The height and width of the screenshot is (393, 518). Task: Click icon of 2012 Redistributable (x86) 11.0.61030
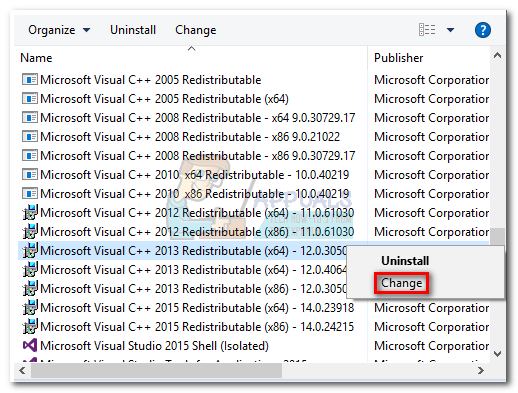click(30, 231)
